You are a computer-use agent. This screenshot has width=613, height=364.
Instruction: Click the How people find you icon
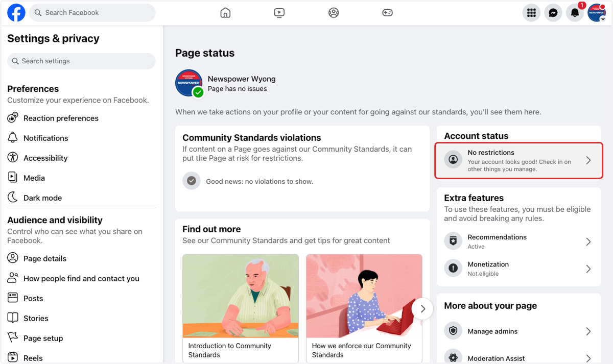click(x=13, y=278)
